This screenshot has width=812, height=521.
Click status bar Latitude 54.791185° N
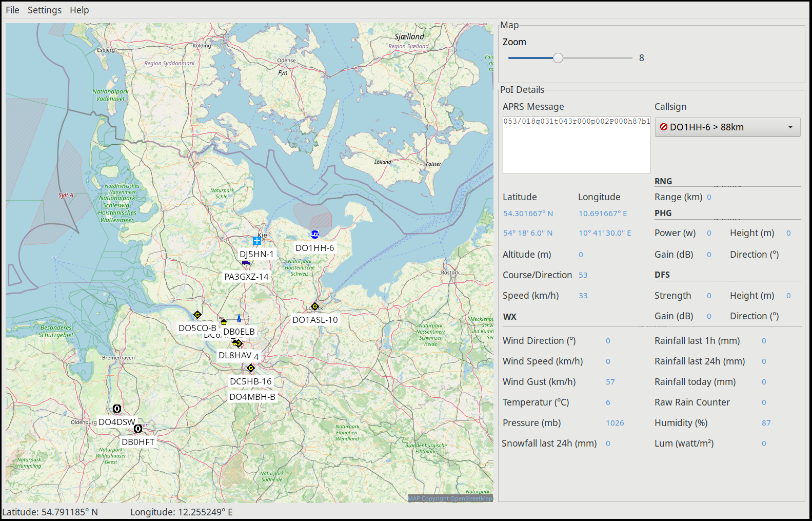pyautogui.click(x=50, y=512)
